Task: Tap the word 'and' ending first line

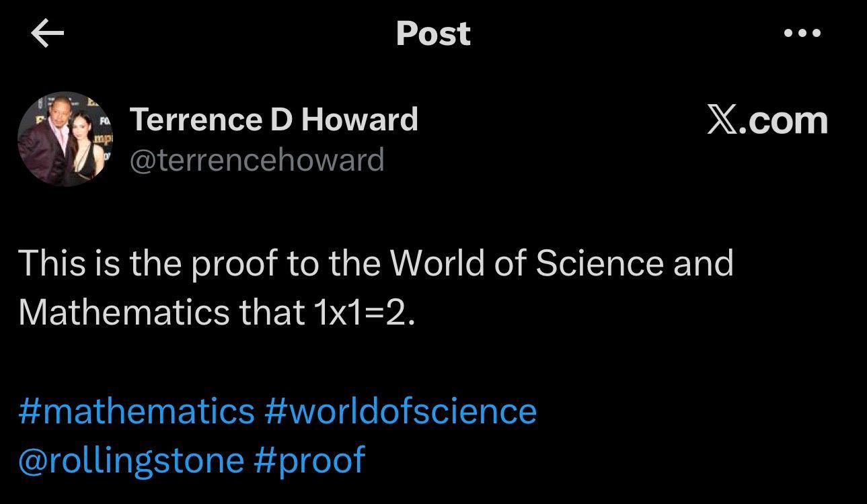Action: 704,263
